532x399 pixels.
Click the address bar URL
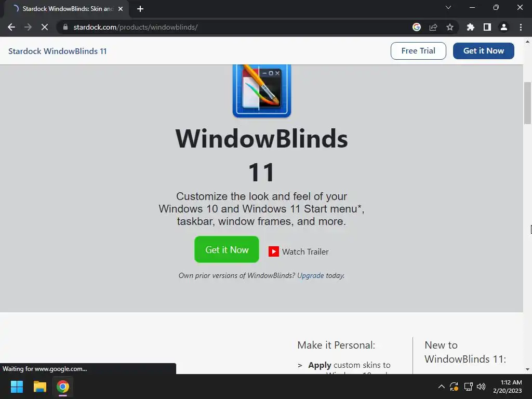tap(136, 27)
